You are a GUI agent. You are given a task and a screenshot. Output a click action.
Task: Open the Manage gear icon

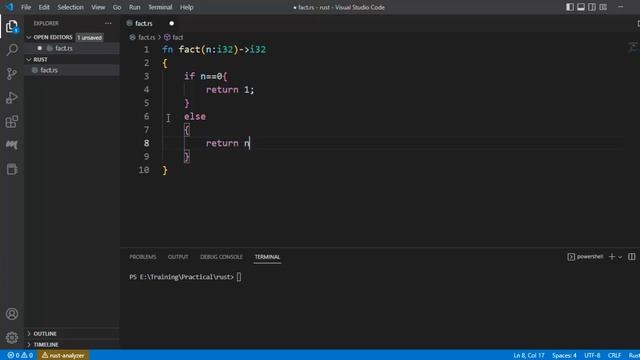pos(12,338)
